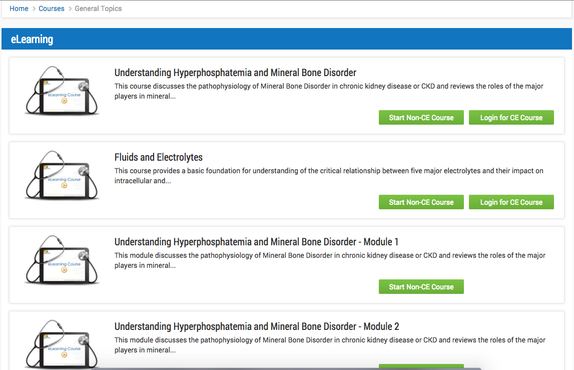Open the first course's tablet thumbnail image
The image size is (574, 370).
pos(62,91)
